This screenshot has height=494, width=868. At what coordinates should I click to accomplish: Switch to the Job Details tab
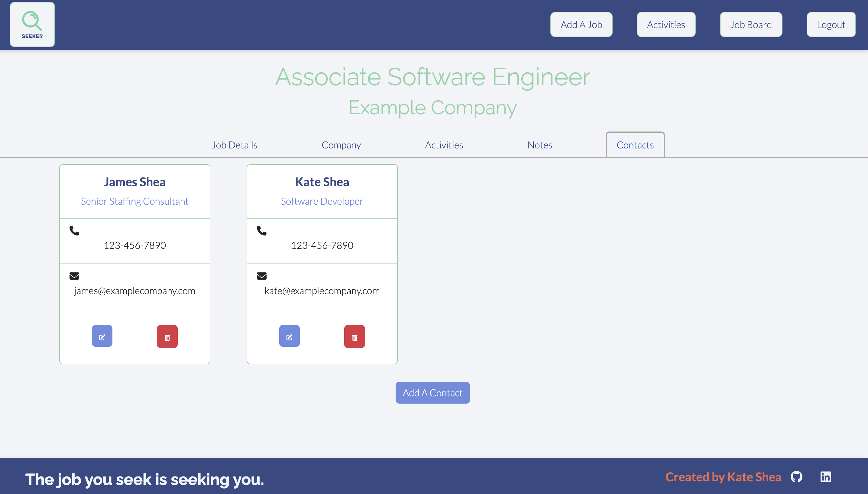235,145
